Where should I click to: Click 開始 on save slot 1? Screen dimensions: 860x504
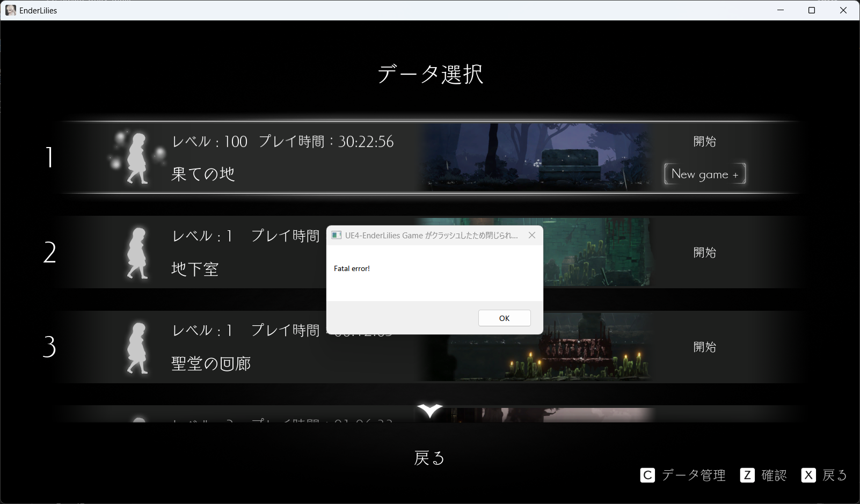click(704, 142)
